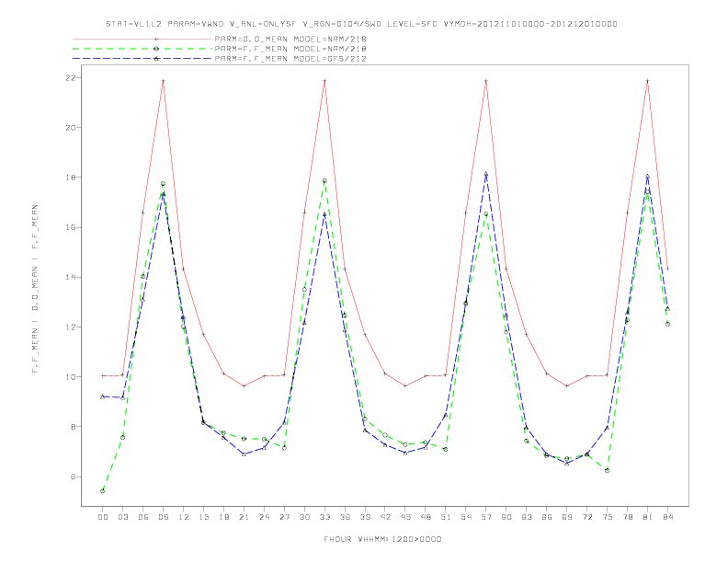The image size is (728, 563).
Task: Click x-axis forecast hour label 60
Action: tap(506, 517)
